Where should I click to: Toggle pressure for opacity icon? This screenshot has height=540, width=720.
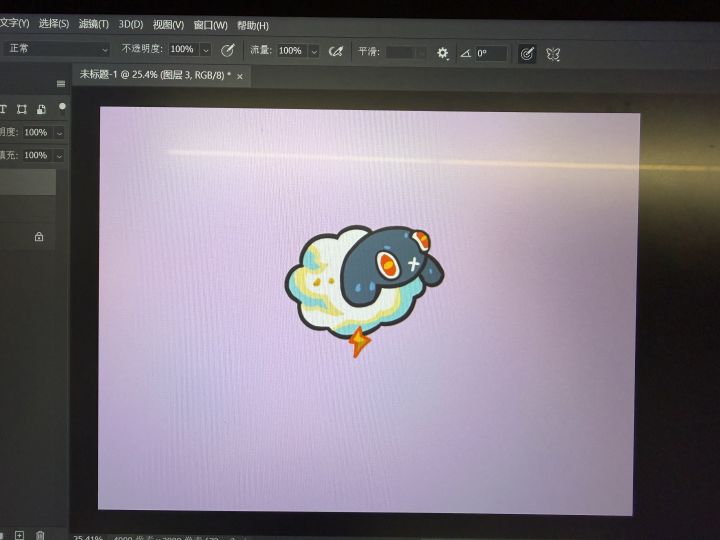[228, 50]
